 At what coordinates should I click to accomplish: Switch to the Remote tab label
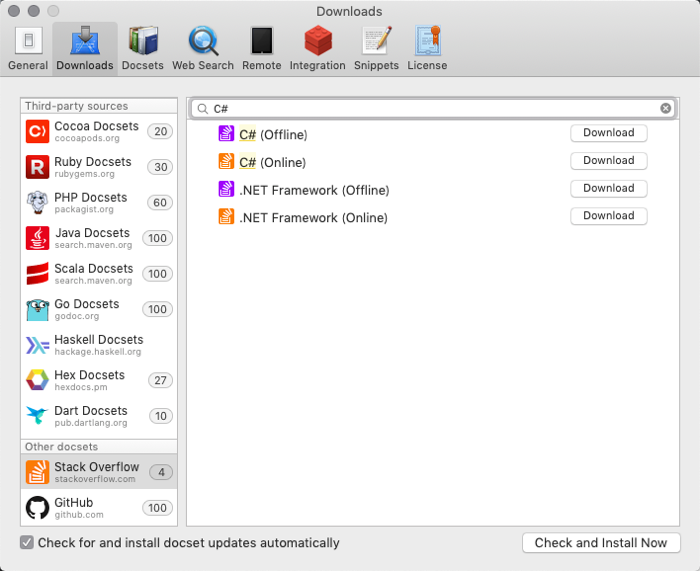(x=262, y=65)
